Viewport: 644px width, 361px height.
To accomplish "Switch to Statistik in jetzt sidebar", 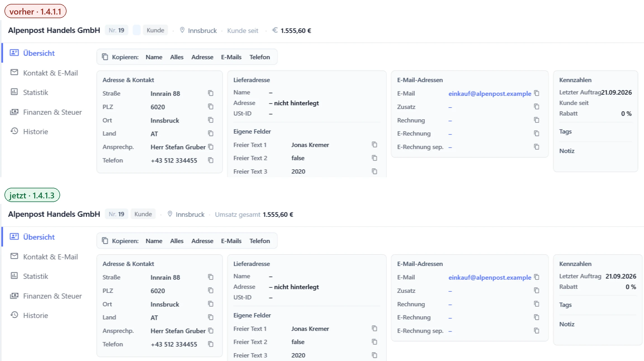I will point(35,276).
